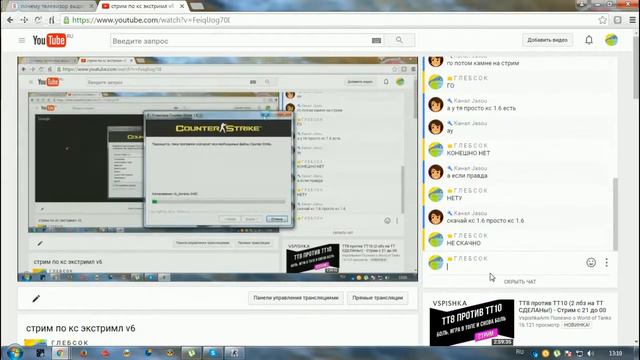Click the address bar URL
The width and height of the screenshot is (640, 360).
point(151,20)
